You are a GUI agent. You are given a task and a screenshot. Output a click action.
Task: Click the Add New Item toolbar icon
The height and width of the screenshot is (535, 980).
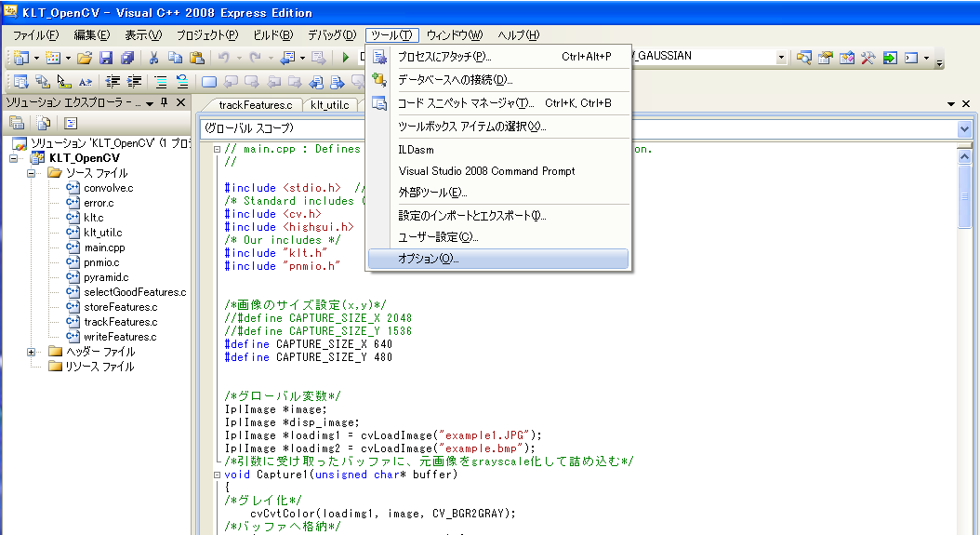(53, 58)
